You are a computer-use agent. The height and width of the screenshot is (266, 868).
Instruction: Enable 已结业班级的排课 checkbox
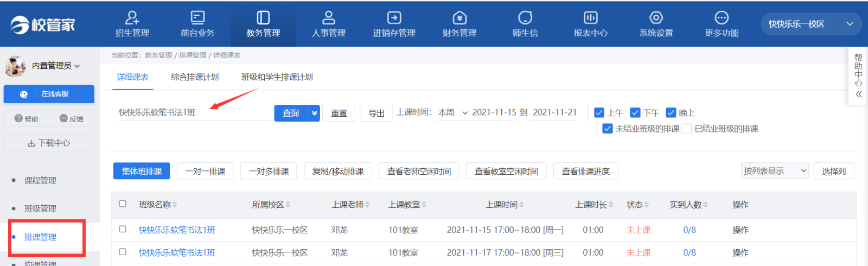(687, 129)
